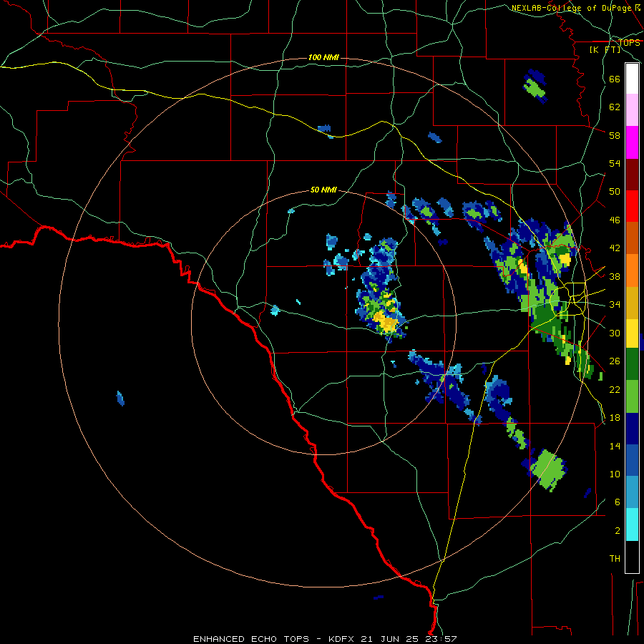Screen dimensions: 644x644
Task: Click the yellow storm core inside 50 NMI ring
Action: point(386,321)
